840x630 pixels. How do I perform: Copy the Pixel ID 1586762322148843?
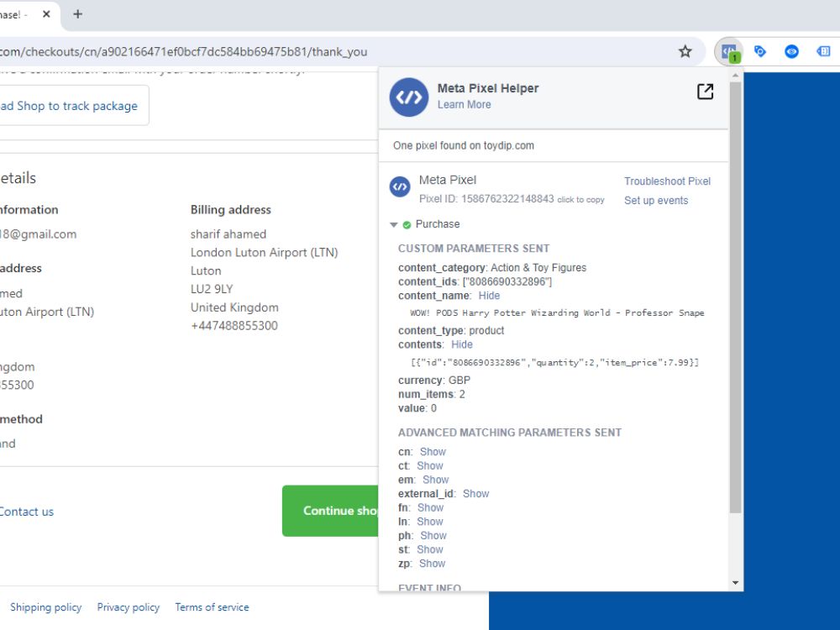pos(580,200)
